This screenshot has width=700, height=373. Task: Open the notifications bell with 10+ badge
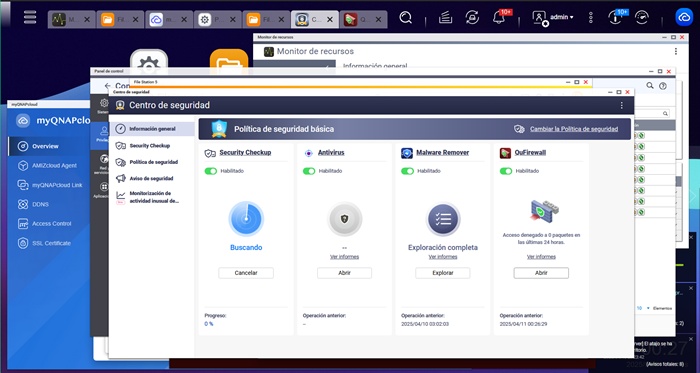[500, 17]
